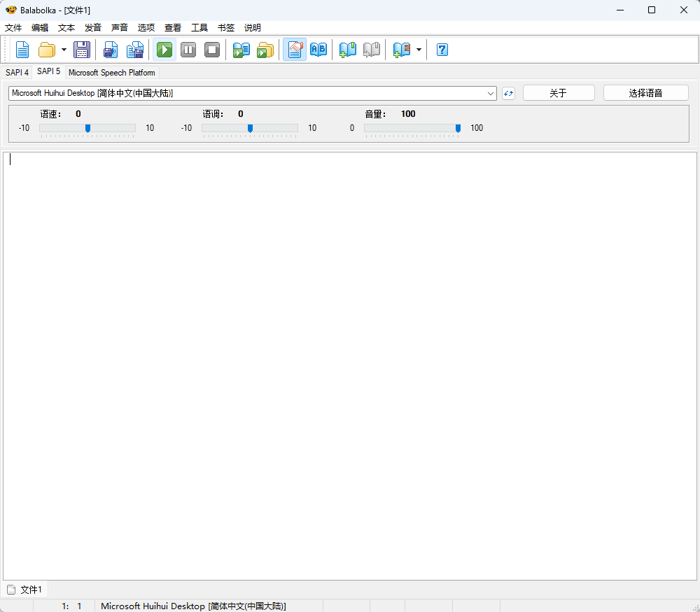This screenshot has width=700, height=612.
Task: Open the 文本 menu
Action: click(x=66, y=28)
